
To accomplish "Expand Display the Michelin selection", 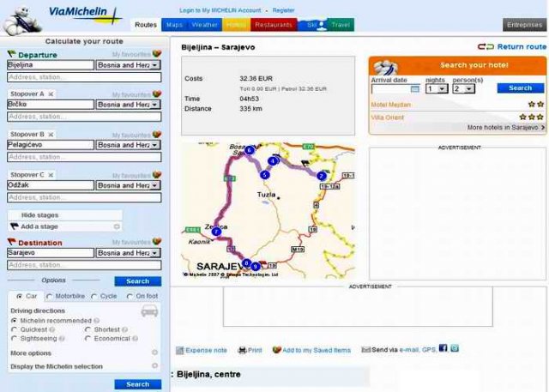I will click(x=154, y=365).
